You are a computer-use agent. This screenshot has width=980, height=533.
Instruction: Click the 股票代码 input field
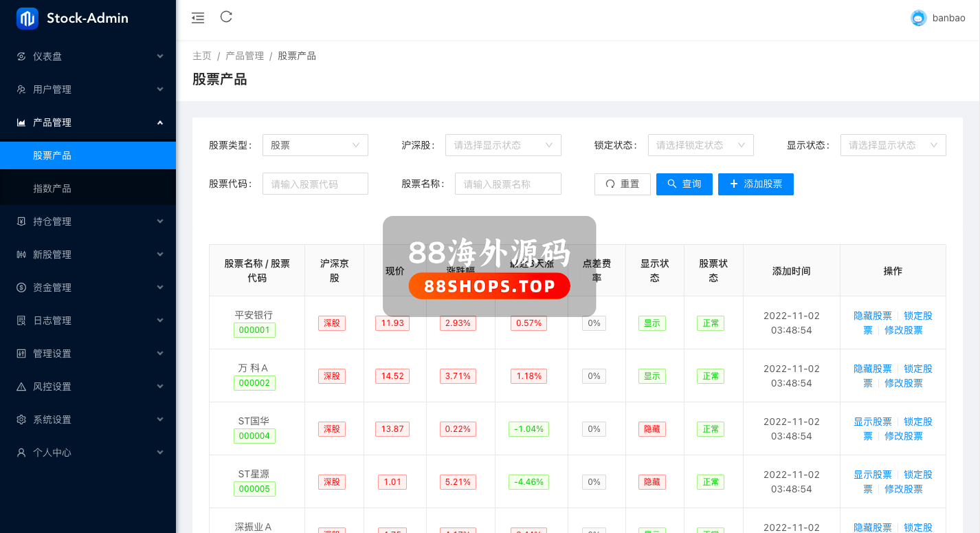point(315,184)
